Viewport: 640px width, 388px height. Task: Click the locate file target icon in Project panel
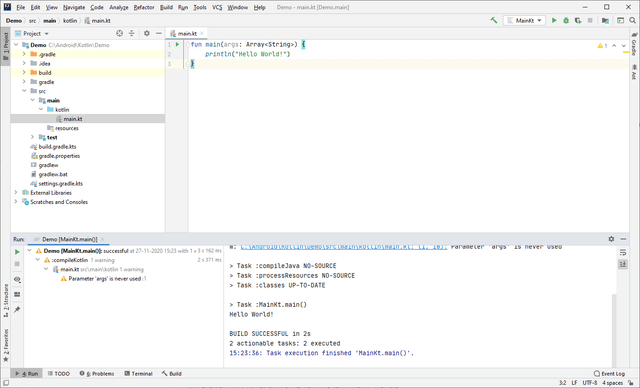[119, 33]
